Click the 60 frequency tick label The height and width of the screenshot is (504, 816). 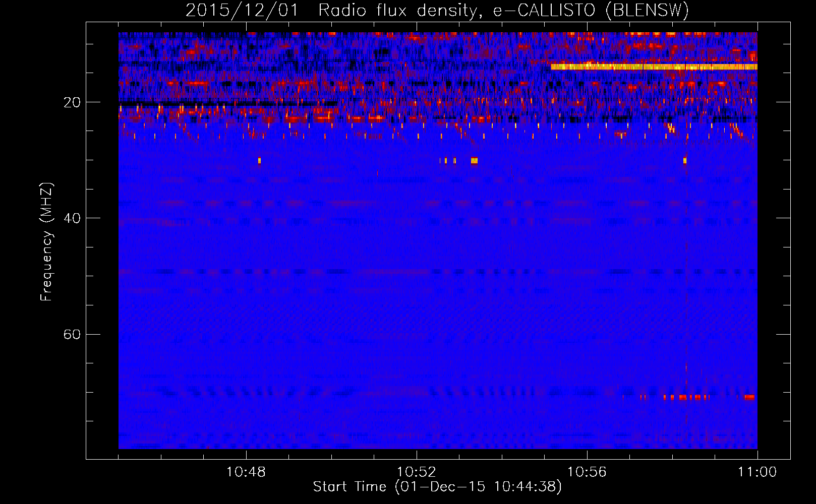[72, 335]
